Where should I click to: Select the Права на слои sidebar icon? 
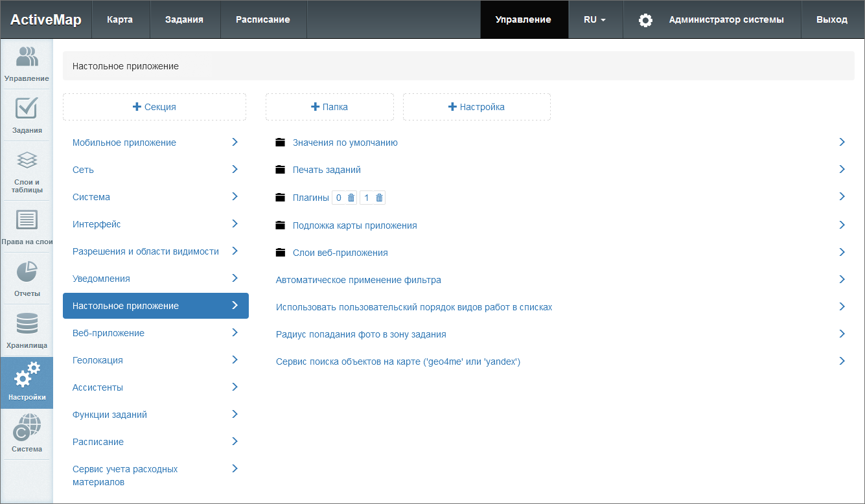(27, 220)
